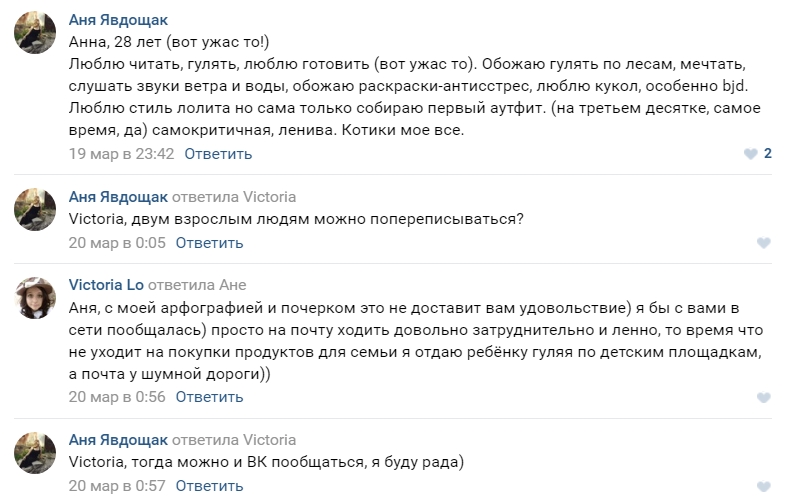The height and width of the screenshot is (496, 790).
Task: Open the avatar beside the 0:05 comment
Action: click(35, 209)
